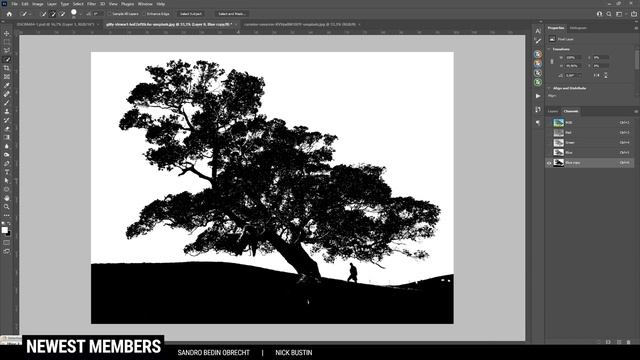This screenshot has height=360, width=640.
Task: Select the Blue copy channel thumbnail
Action: tap(558, 162)
